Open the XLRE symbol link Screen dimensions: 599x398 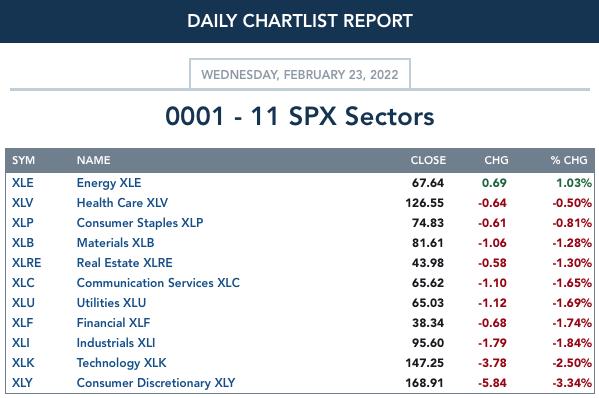coord(26,263)
